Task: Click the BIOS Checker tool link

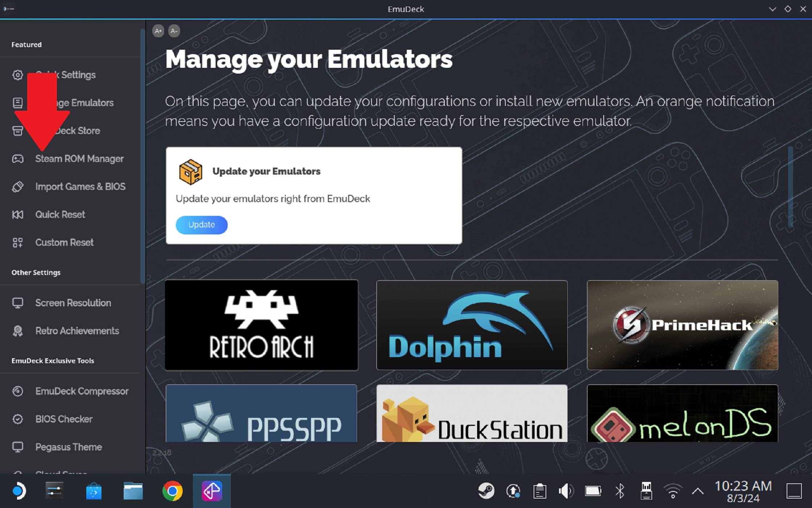Action: 64,419
